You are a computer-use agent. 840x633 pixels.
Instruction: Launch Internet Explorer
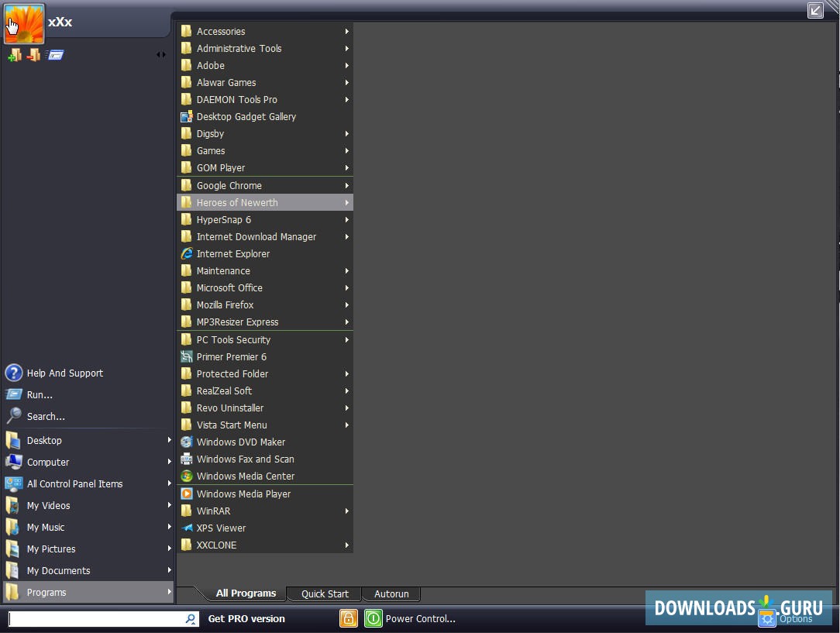tap(265, 254)
